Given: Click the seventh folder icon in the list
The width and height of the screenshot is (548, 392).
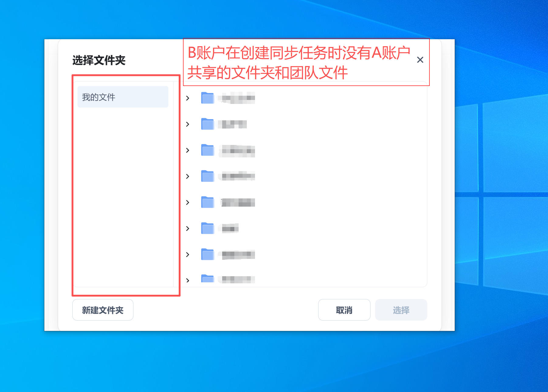Looking at the screenshot, I should pyautogui.click(x=207, y=255).
